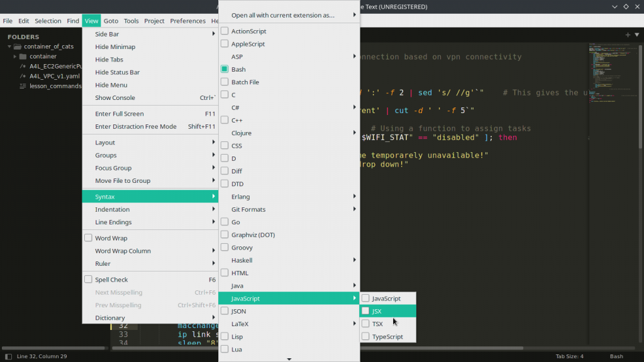This screenshot has width=644, height=362.
Task: Choose Enter Distraction Free Mode
Action: [135, 126]
